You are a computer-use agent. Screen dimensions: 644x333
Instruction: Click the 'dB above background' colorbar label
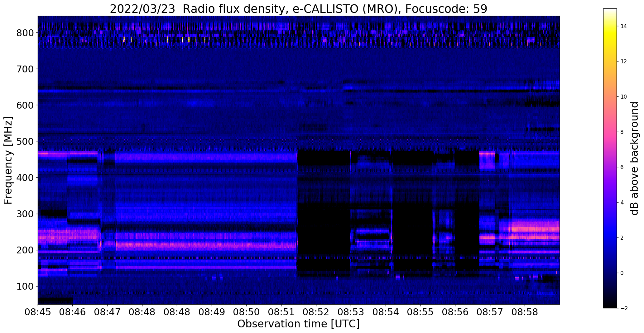(634, 159)
